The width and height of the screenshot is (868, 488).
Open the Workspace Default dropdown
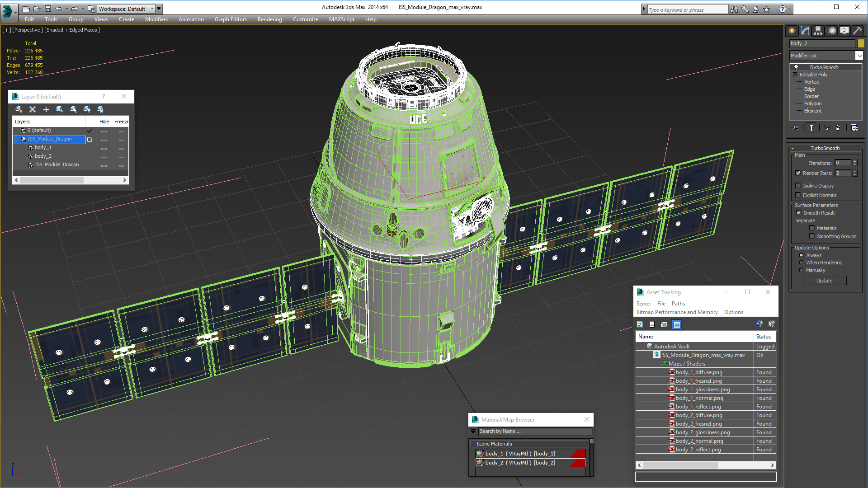(x=152, y=9)
